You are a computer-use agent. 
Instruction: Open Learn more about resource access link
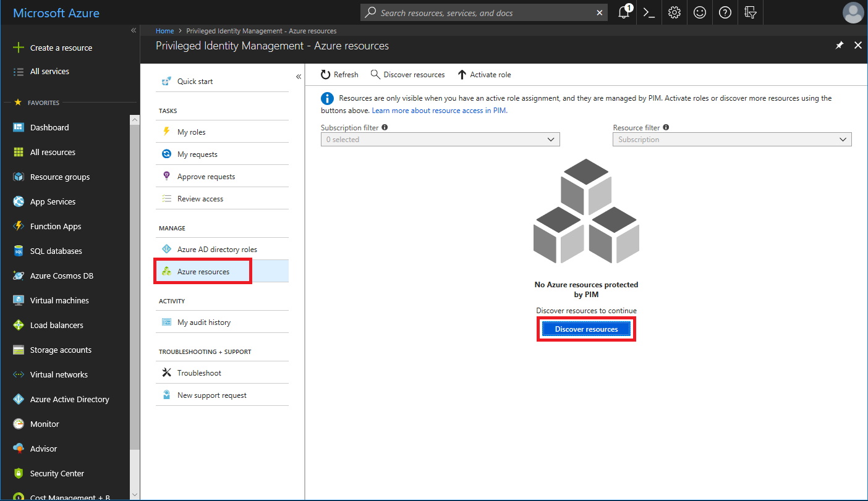pos(439,111)
